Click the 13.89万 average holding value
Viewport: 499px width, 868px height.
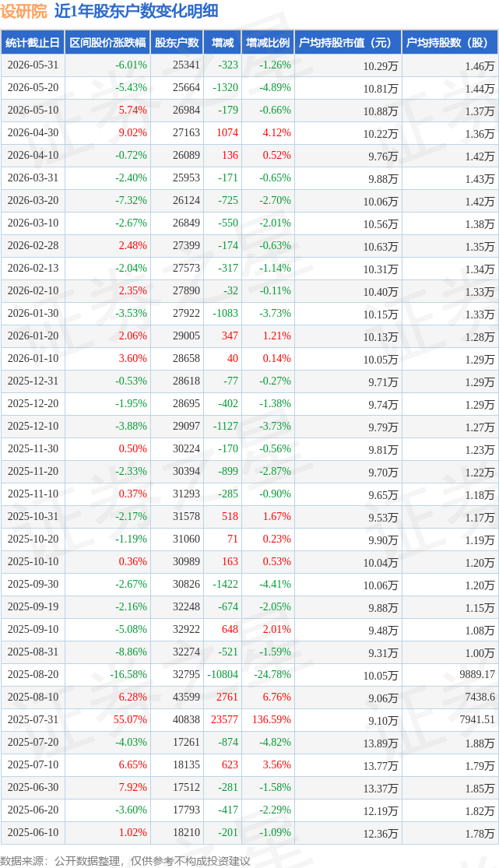tap(381, 743)
